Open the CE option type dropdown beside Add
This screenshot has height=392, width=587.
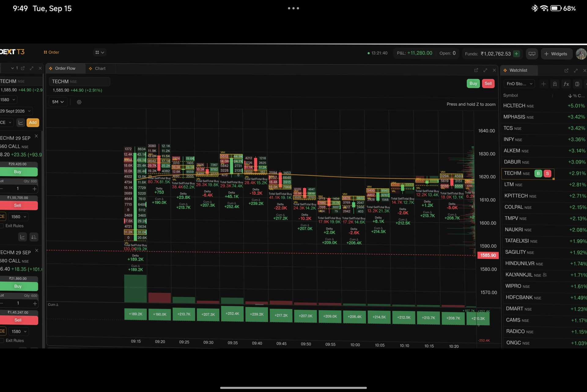coord(6,123)
